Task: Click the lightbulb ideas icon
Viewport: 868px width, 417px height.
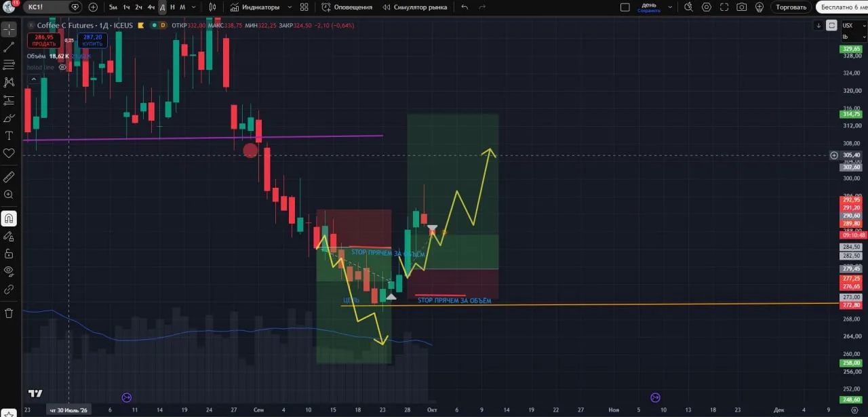Action: [x=759, y=7]
